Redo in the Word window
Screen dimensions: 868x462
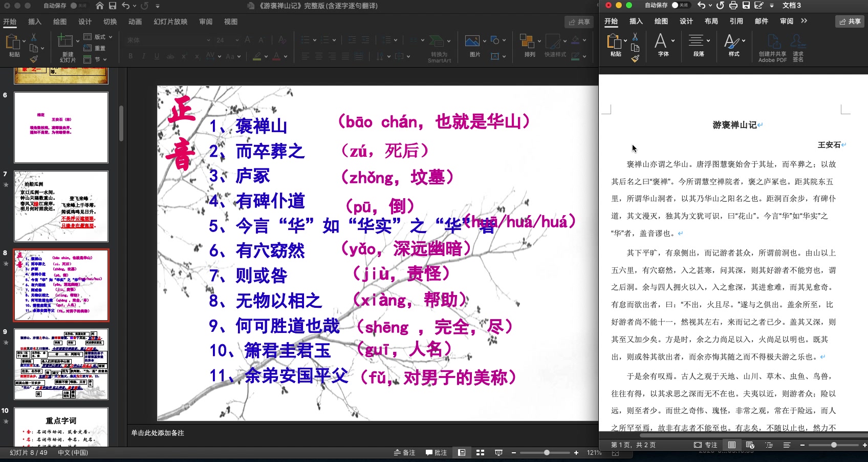[720, 5]
